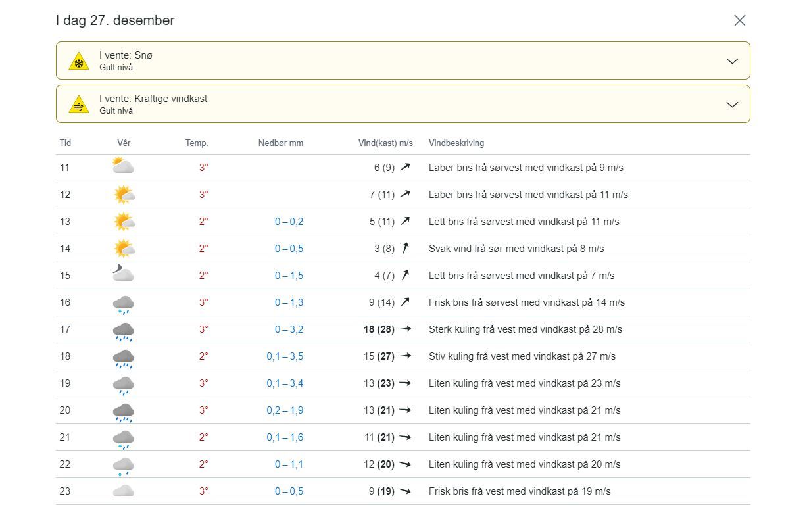This screenshot has width=807, height=532.
Task: Click the sleet icon for hour 16
Action: 123,304
